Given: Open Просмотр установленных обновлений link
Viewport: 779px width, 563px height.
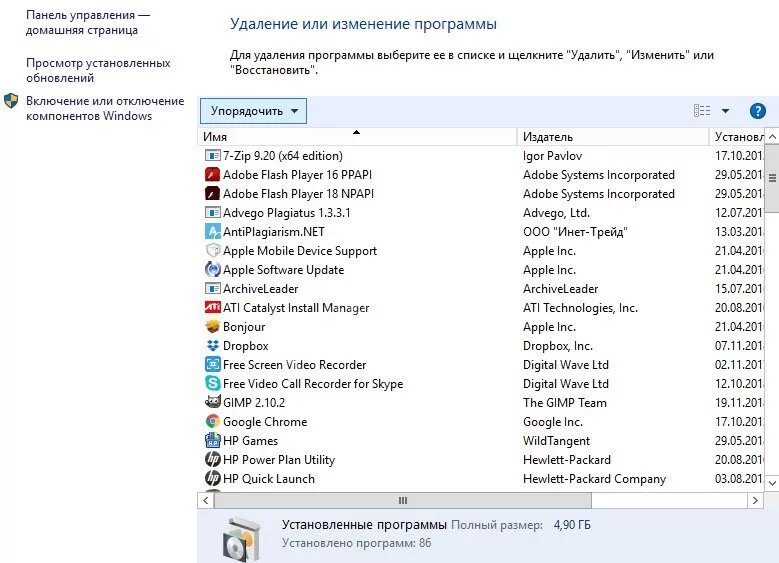Looking at the screenshot, I should (98, 70).
